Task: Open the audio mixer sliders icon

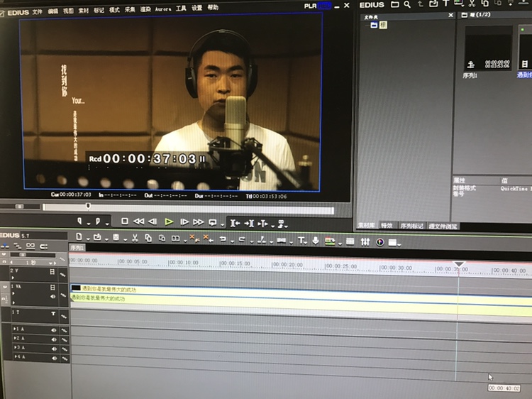Action: (x=365, y=242)
